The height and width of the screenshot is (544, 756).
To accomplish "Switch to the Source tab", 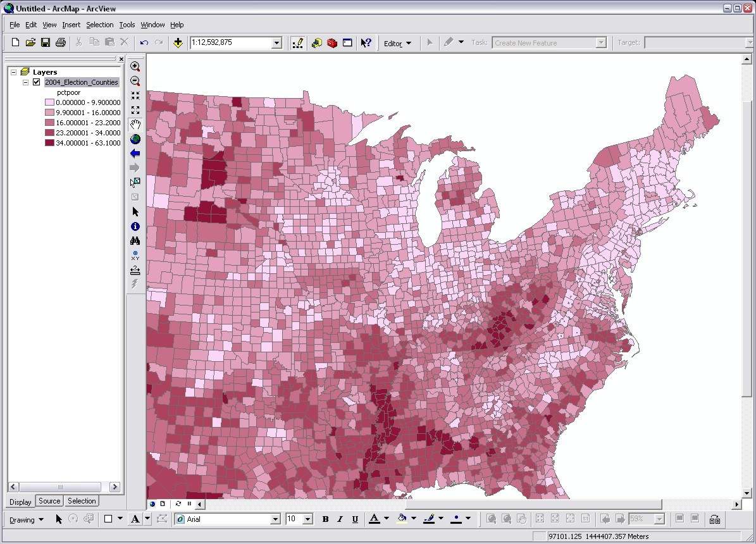I will (x=49, y=501).
